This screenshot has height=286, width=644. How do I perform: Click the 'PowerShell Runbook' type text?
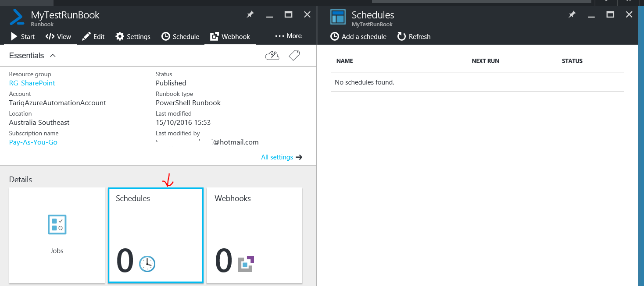click(188, 102)
